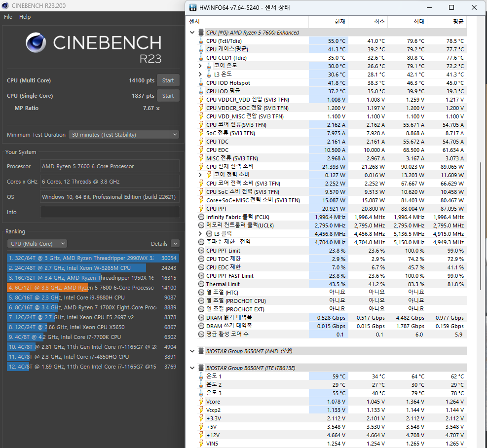
Task: Click clock icon for 메모리 컨트롤러 클럭(UCLK)
Action: click(201, 225)
